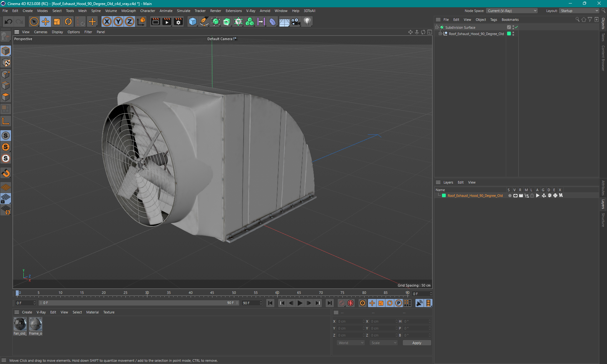Open the Spline Pen tool

pos(204,21)
